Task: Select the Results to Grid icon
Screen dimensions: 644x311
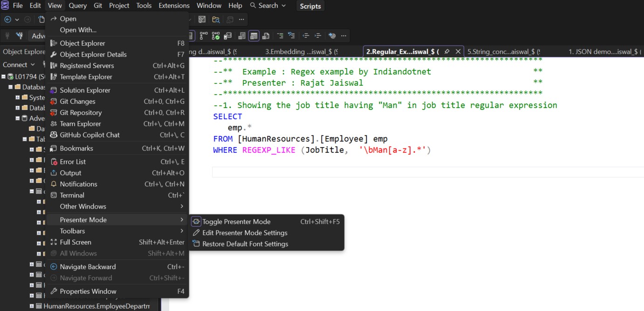Action: (x=254, y=36)
